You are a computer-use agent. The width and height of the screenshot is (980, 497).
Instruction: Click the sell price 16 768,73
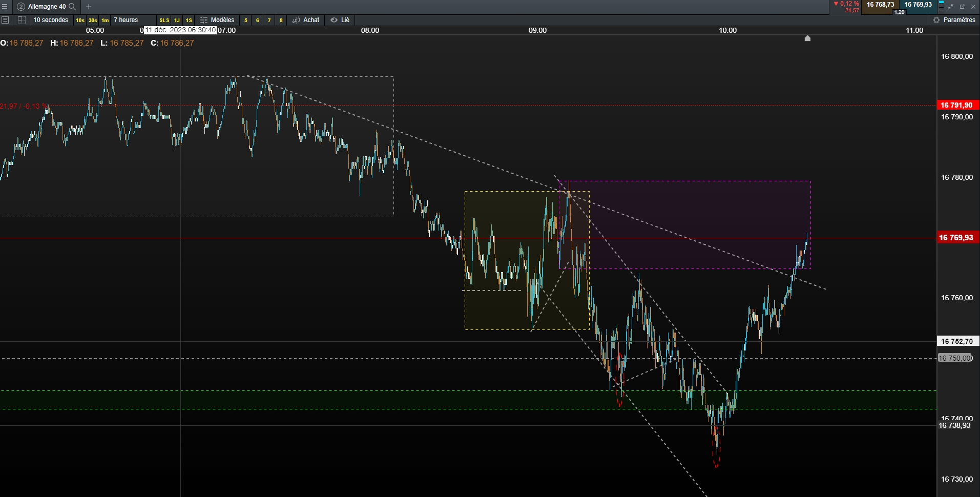click(880, 5)
